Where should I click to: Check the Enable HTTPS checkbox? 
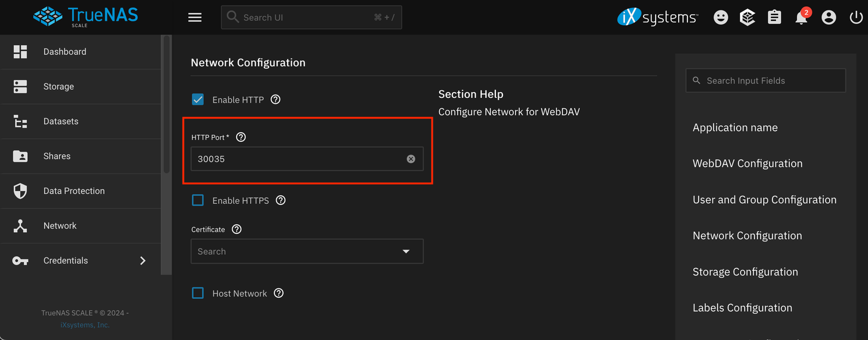198,200
